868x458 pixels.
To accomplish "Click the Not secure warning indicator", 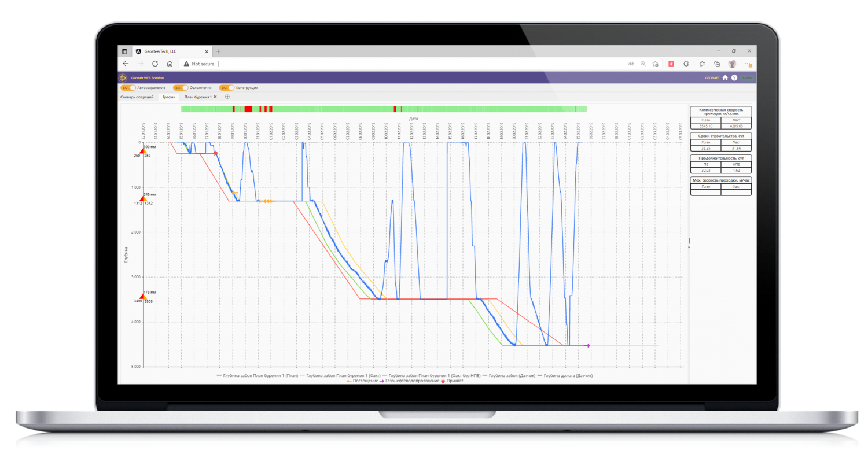I will (x=199, y=64).
